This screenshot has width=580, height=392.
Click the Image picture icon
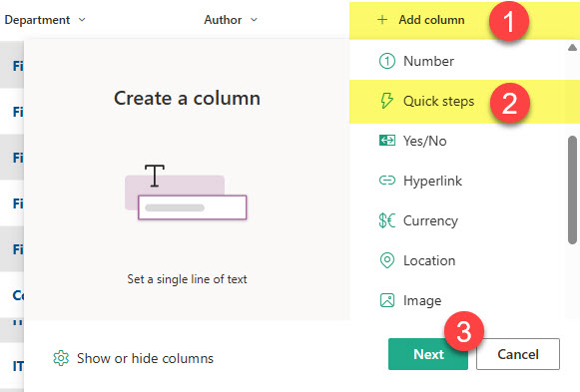[x=387, y=300]
